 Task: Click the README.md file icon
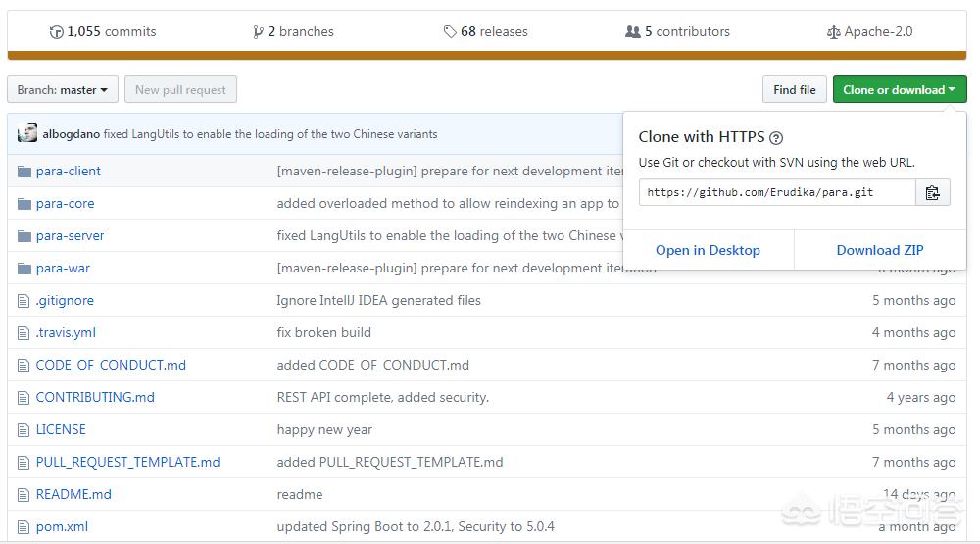click(24, 495)
